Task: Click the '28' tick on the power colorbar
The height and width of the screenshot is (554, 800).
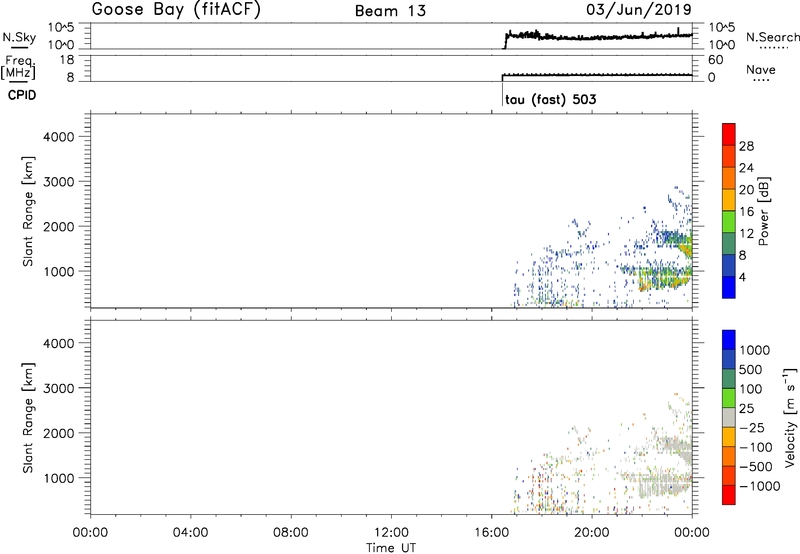Action: [x=746, y=146]
